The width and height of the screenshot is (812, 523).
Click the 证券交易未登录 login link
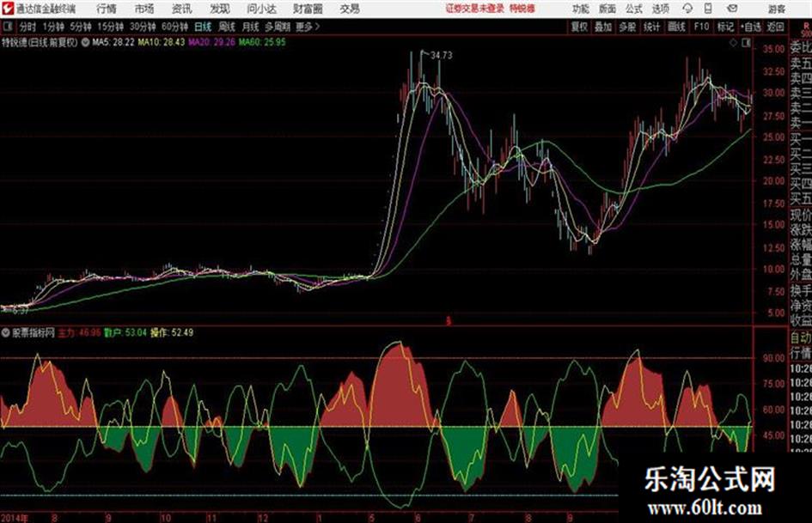click(474, 9)
